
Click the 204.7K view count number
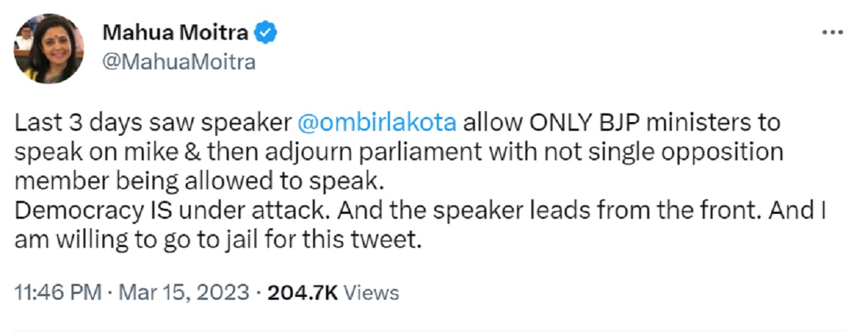tap(302, 293)
